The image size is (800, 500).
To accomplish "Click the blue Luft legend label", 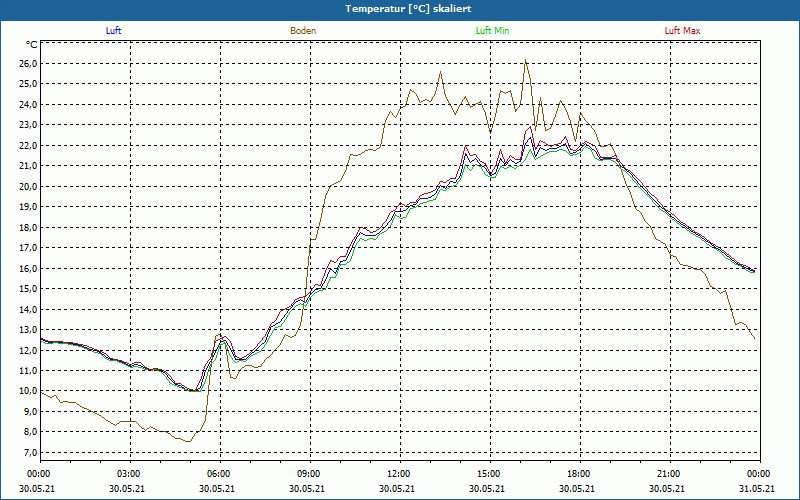I will [113, 31].
